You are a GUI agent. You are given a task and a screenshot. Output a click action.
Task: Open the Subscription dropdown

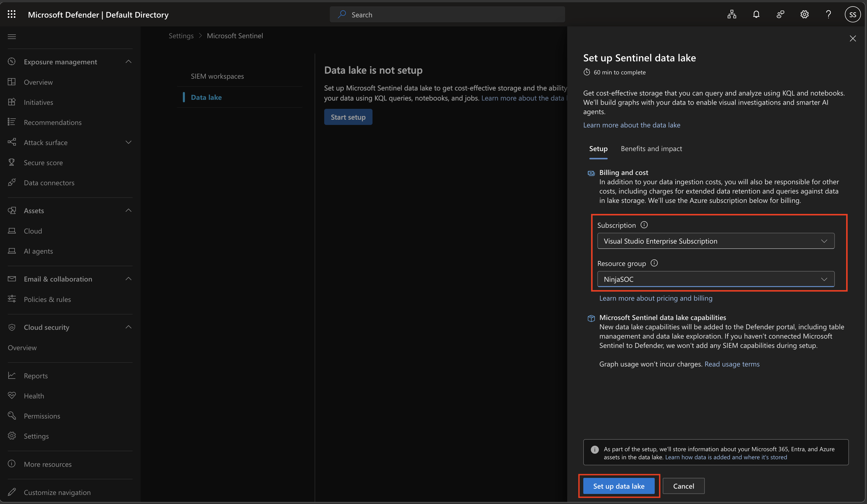click(716, 241)
